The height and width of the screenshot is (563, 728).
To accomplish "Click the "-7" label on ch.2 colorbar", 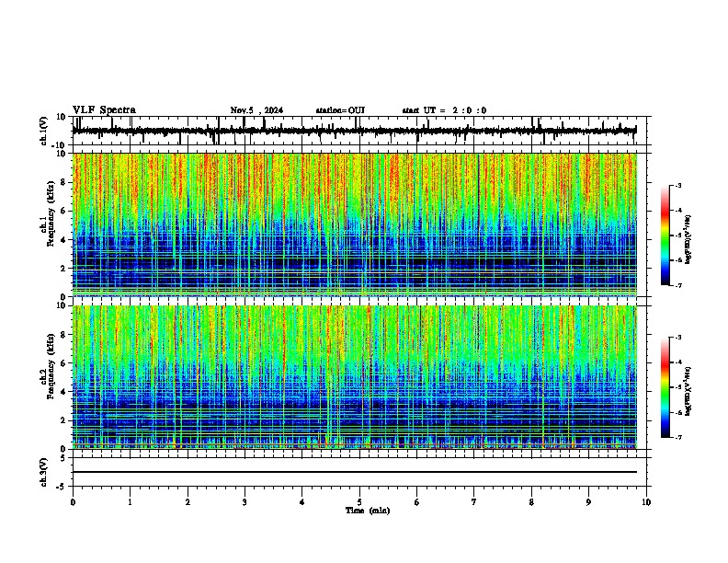I will coord(678,437).
